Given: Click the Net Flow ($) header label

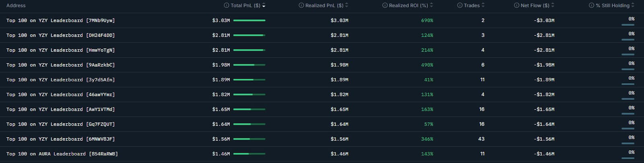Looking at the screenshot, I should (535, 6).
